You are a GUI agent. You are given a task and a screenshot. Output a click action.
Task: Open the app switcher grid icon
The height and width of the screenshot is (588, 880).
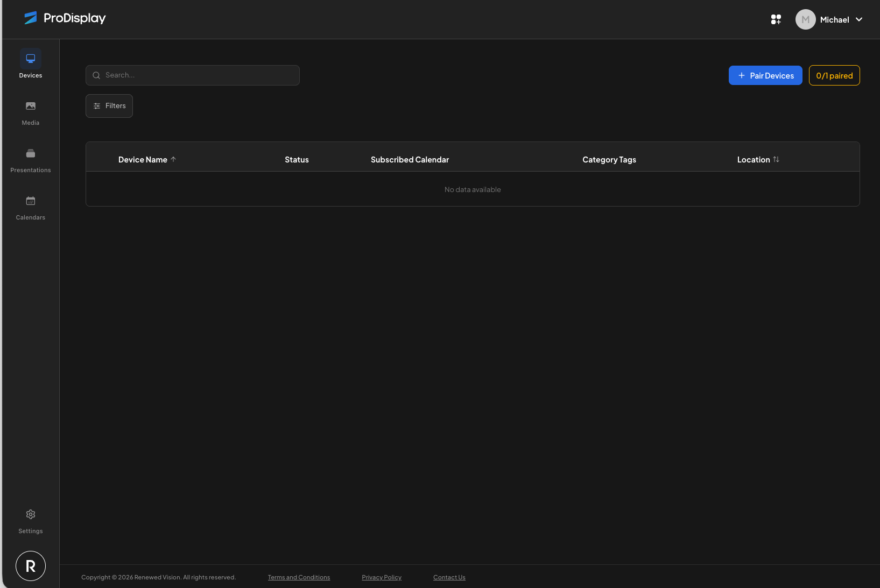[776, 19]
